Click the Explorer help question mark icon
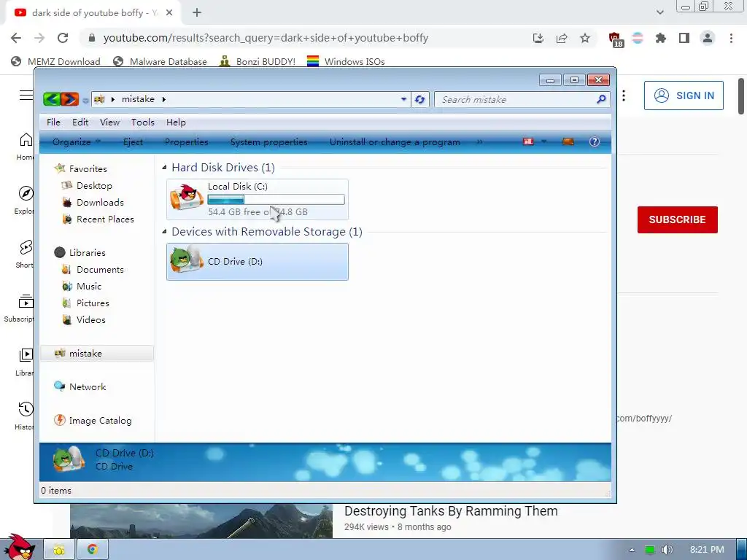 click(594, 141)
